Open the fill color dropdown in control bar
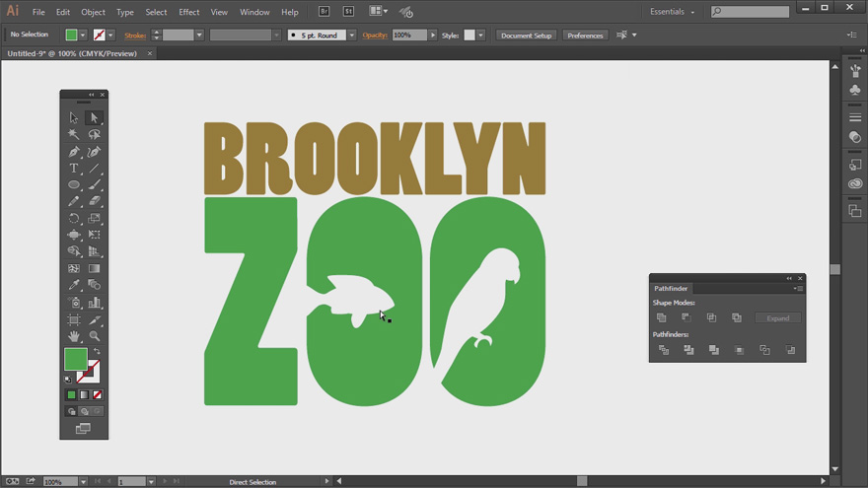This screenshot has height=488, width=868. click(x=83, y=35)
